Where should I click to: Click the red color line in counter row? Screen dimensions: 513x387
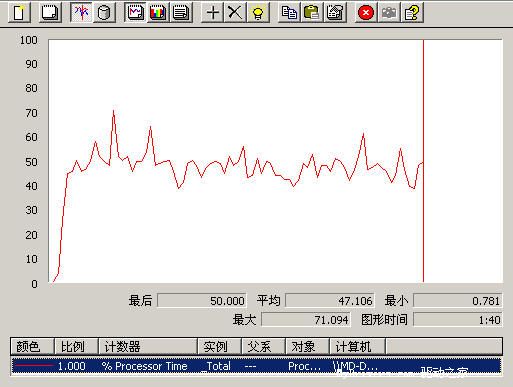(33, 365)
